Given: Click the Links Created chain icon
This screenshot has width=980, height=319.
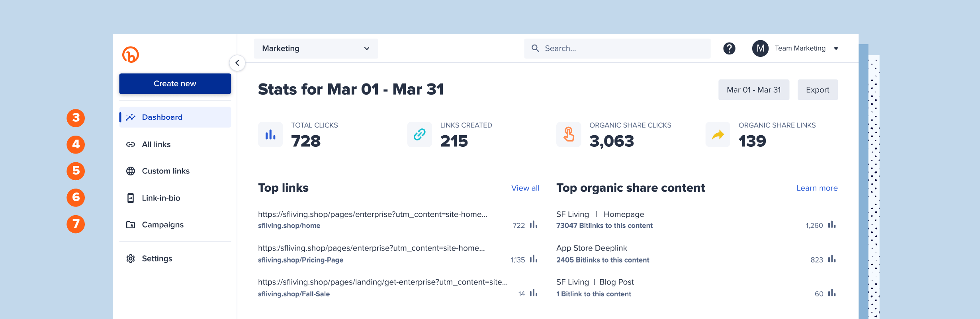Looking at the screenshot, I should click(x=419, y=135).
